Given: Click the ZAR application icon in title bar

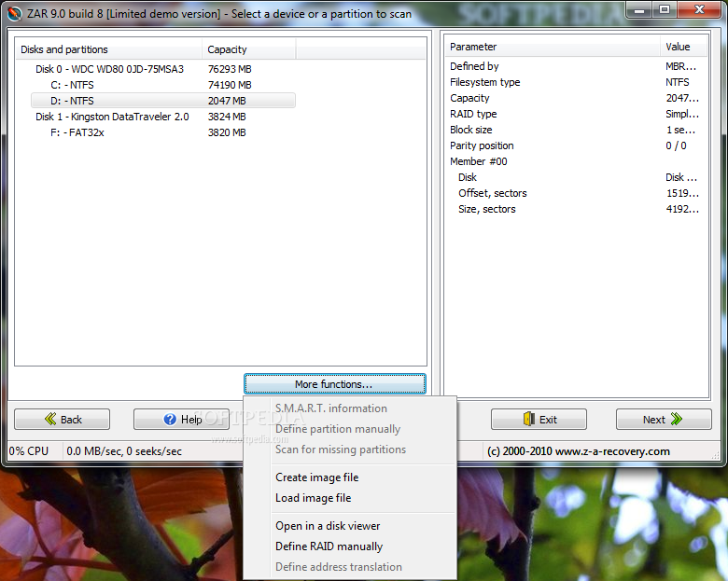Looking at the screenshot, I should [15, 13].
